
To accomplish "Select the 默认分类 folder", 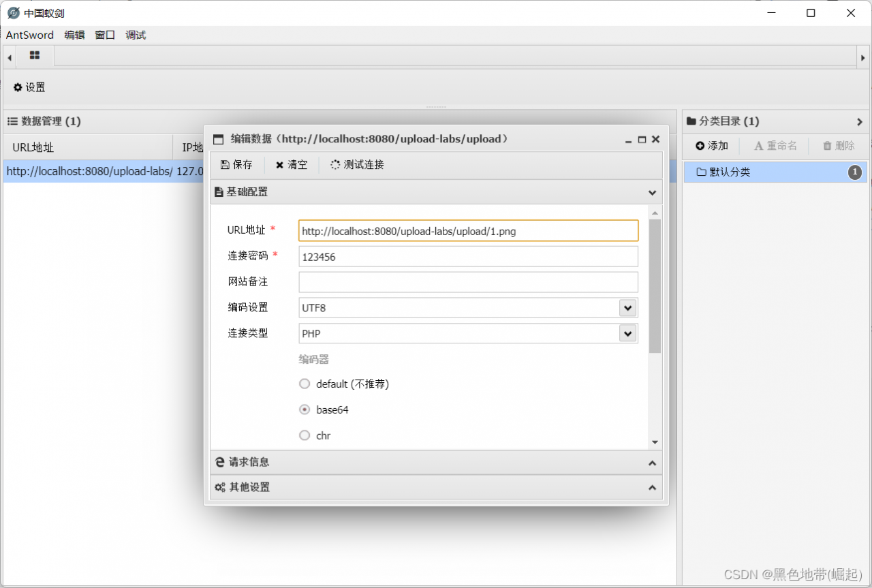I will point(775,172).
